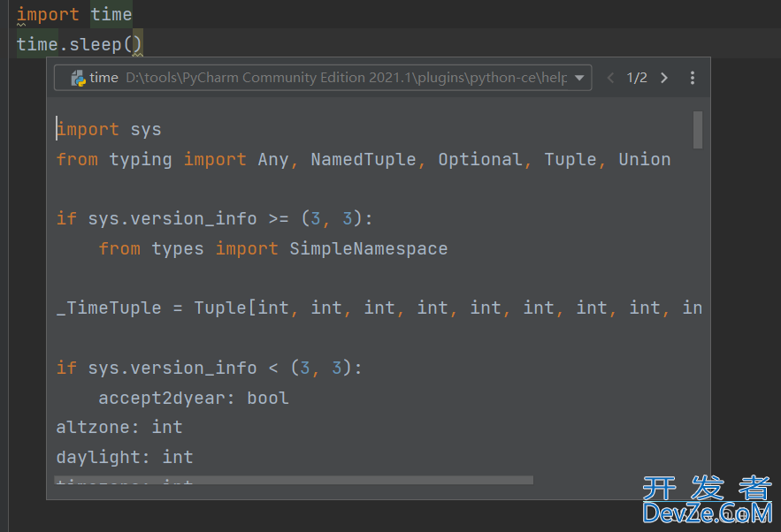Go to next definition with right chevron

click(664, 78)
